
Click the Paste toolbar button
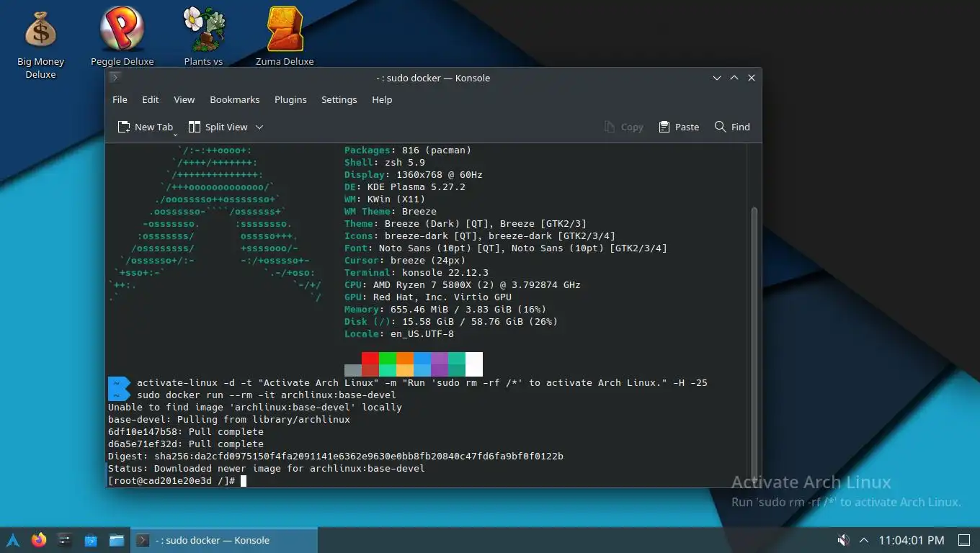click(x=679, y=127)
